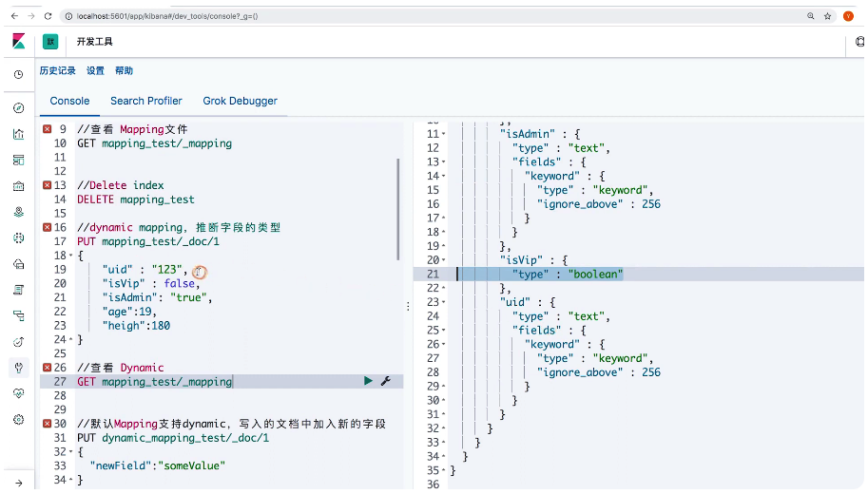This screenshot has height=494, width=868.
Task: Open Management via the gear sidebar icon
Action: point(18,419)
